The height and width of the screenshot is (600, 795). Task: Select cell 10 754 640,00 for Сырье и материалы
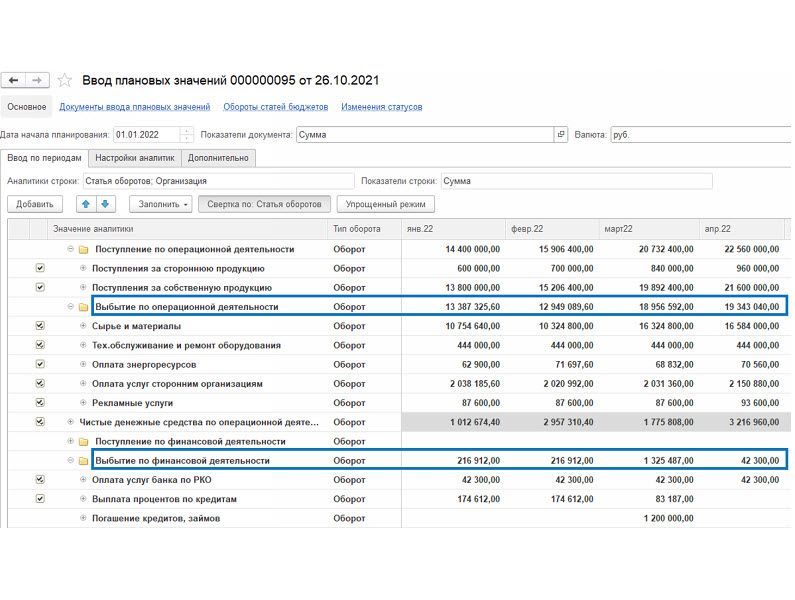(x=453, y=326)
